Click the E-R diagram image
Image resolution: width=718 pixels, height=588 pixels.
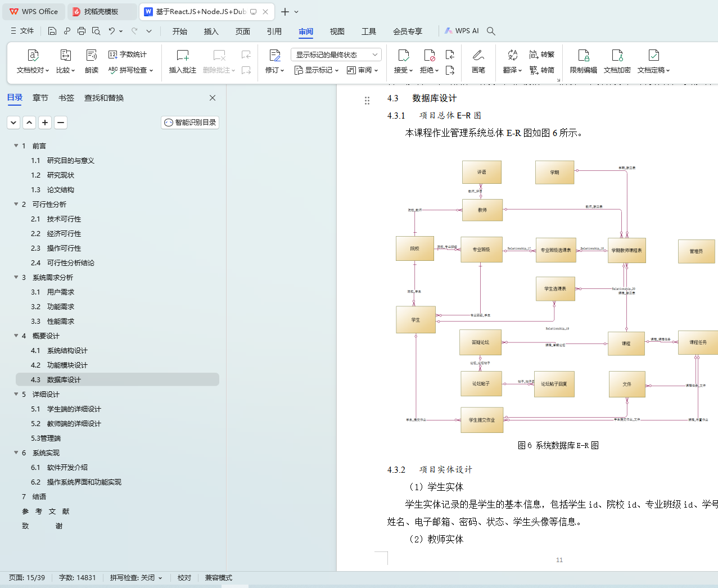(556, 296)
